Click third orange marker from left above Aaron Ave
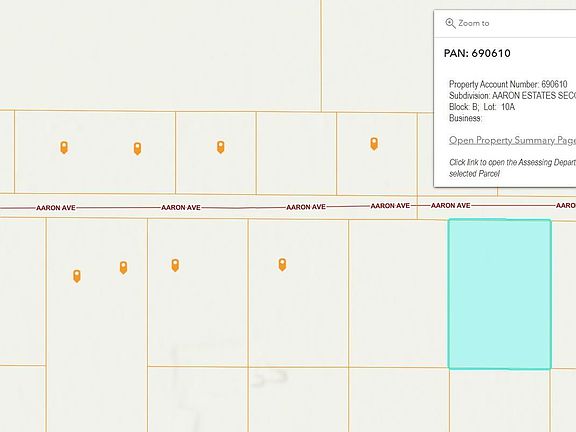Viewport: 576px width, 432px height. point(220,147)
